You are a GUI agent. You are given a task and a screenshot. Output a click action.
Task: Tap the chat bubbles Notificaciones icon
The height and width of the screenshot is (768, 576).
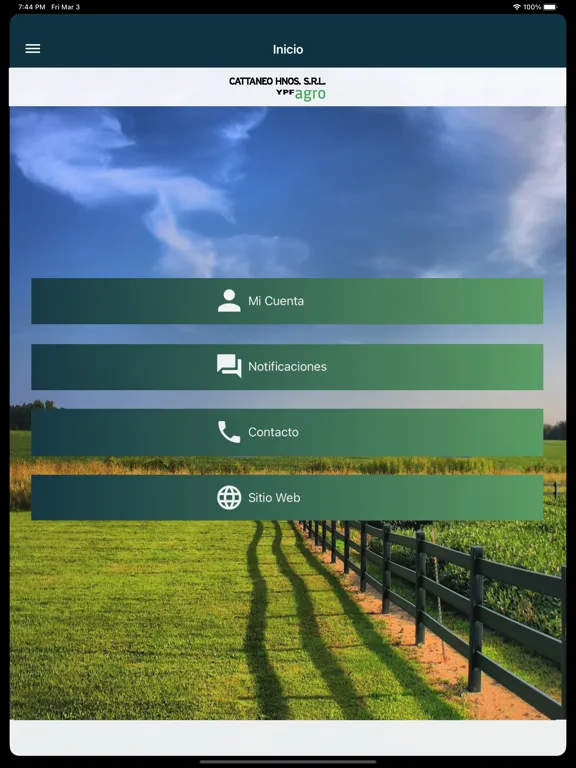point(229,366)
